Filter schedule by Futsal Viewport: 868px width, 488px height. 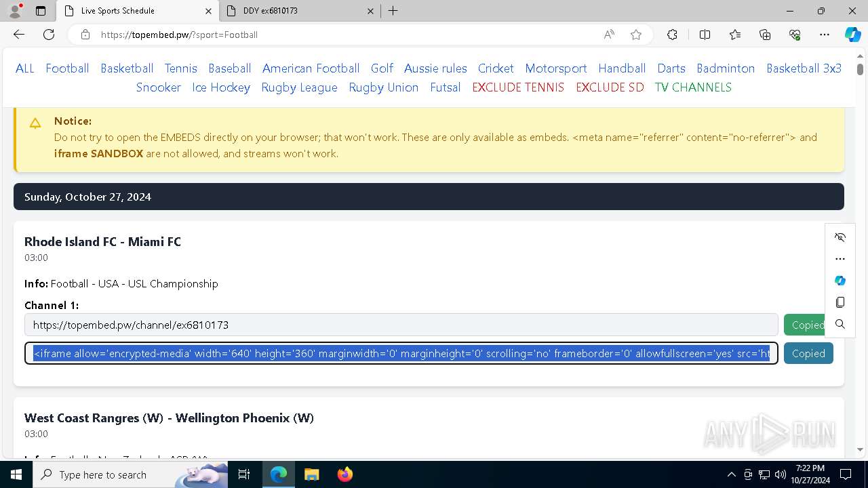tap(446, 87)
